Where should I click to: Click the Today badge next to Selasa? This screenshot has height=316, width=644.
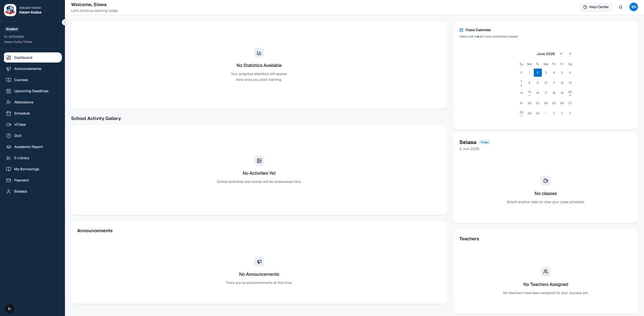click(485, 142)
